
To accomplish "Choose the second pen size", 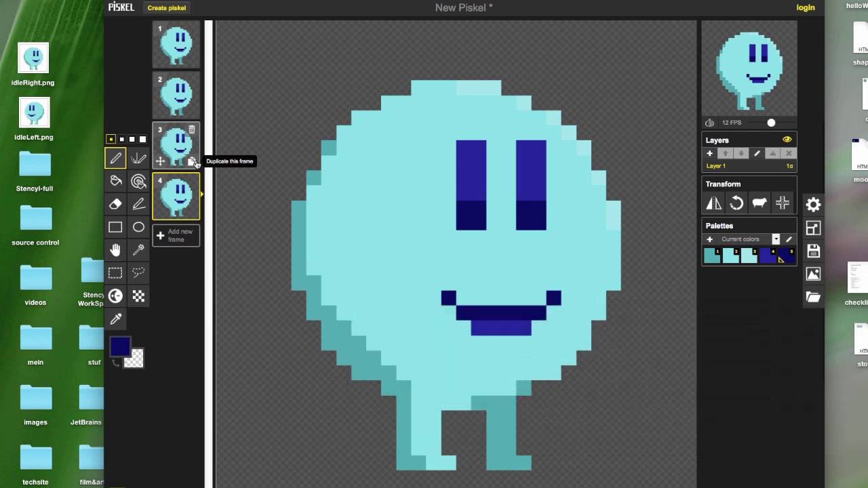I will [x=121, y=139].
